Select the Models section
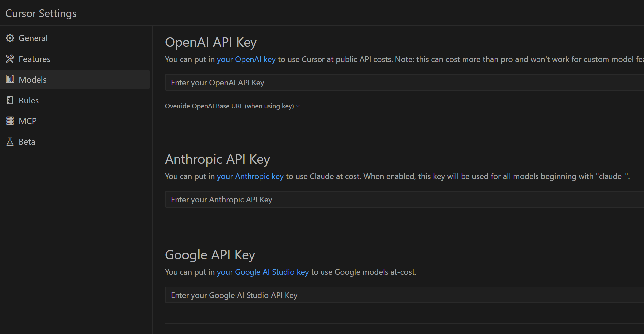Image resolution: width=644 pixels, height=334 pixels. pos(33,79)
